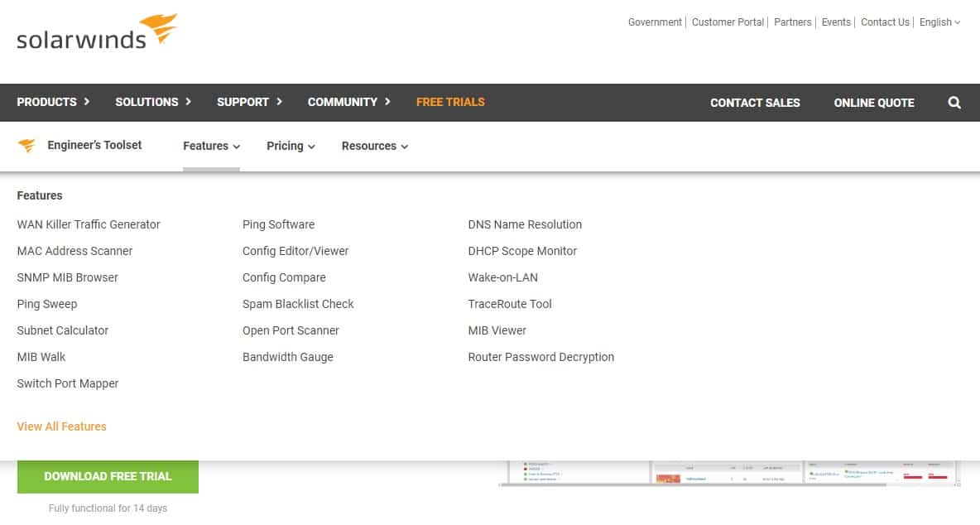This screenshot has height=525, width=980.
Task: Expand the SOLUTIONS menu
Action: (153, 102)
